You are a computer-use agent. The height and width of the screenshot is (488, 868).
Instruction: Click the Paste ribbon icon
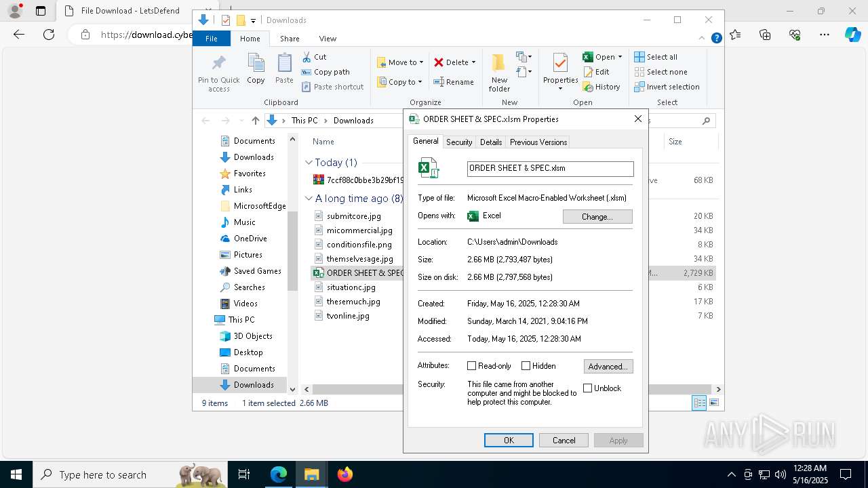coord(284,64)
